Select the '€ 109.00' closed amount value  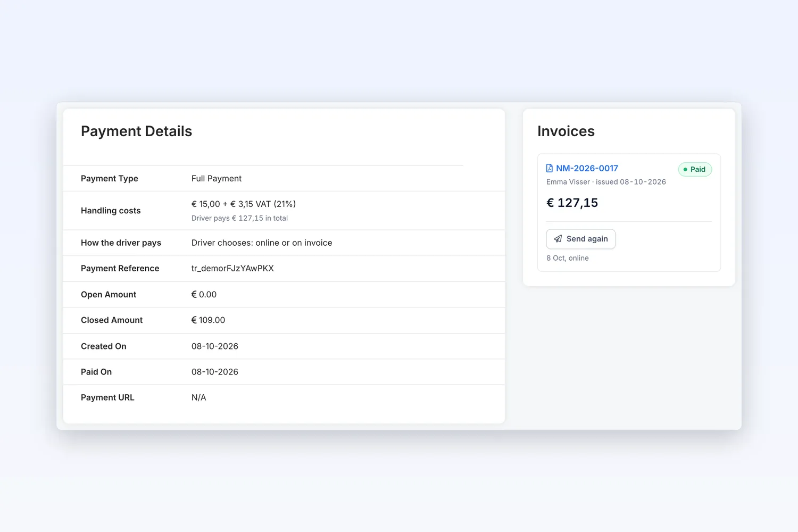pos(208,320)
